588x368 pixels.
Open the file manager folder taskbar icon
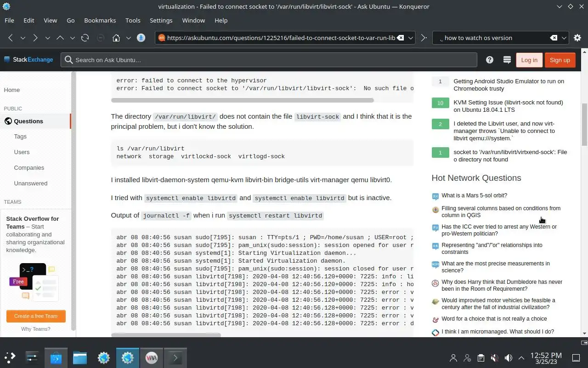[x=80, y=357]
